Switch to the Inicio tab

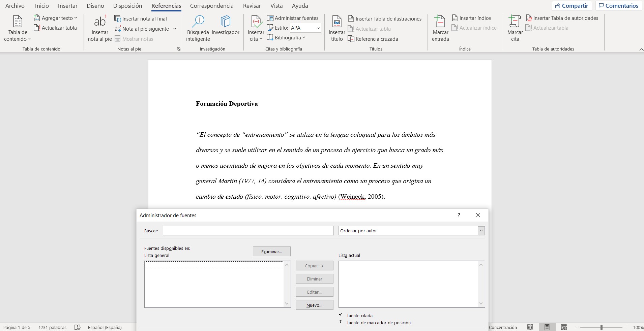(x=42, y=6)
